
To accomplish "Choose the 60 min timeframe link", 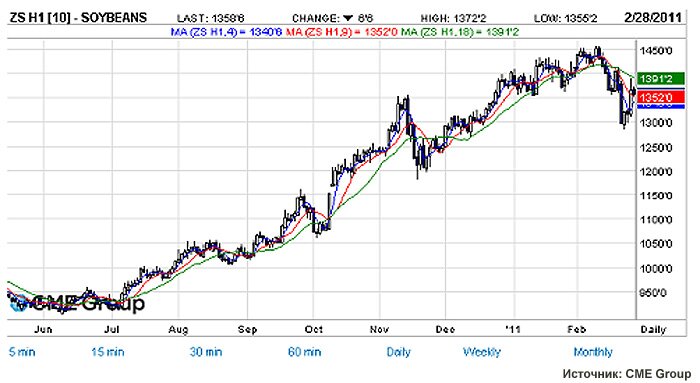I will [x=304, y=352].
